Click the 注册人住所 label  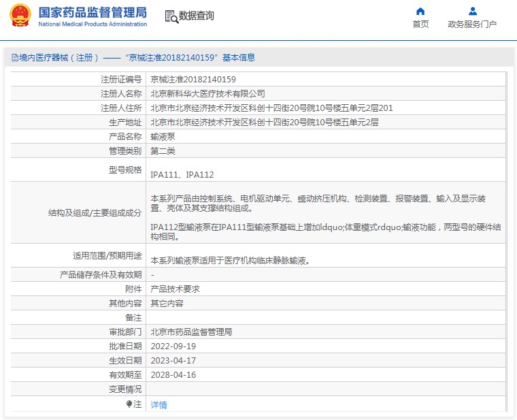click(121, 108)
